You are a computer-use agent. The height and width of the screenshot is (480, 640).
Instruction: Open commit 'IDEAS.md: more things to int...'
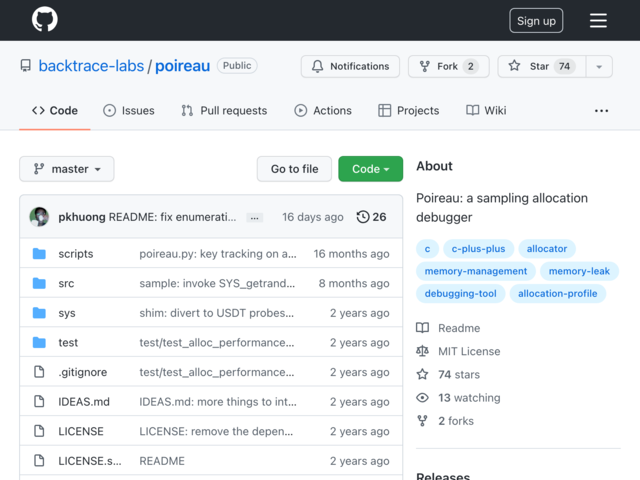click(x=218, y=402)
